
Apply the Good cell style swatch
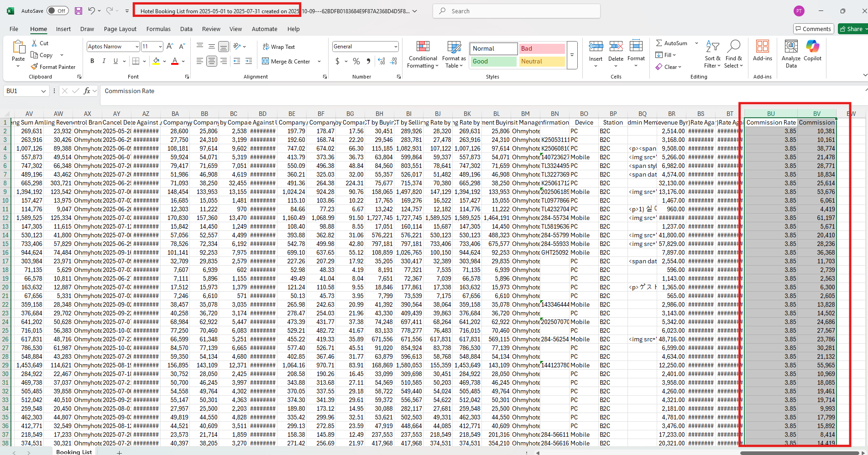click(493, 61)
